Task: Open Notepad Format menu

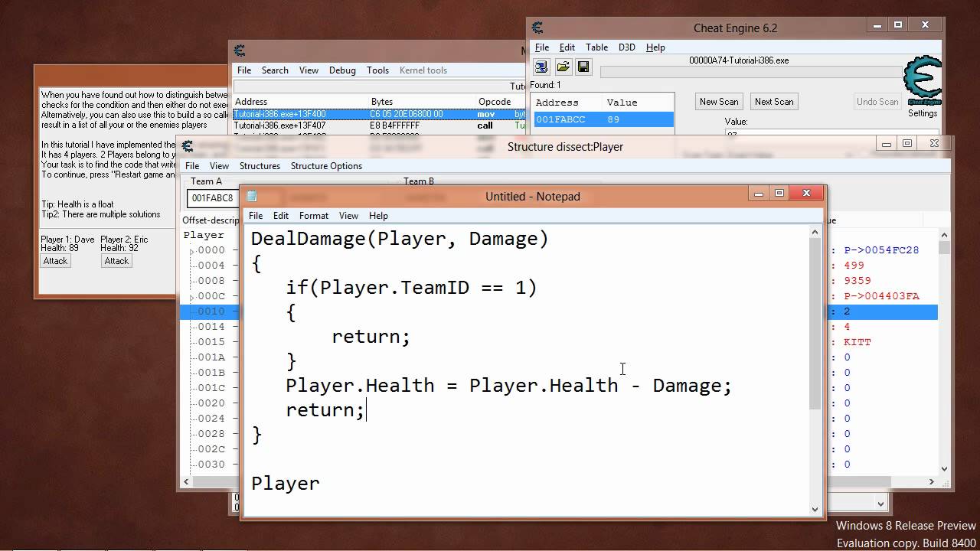Action: (x=314, y=216)
